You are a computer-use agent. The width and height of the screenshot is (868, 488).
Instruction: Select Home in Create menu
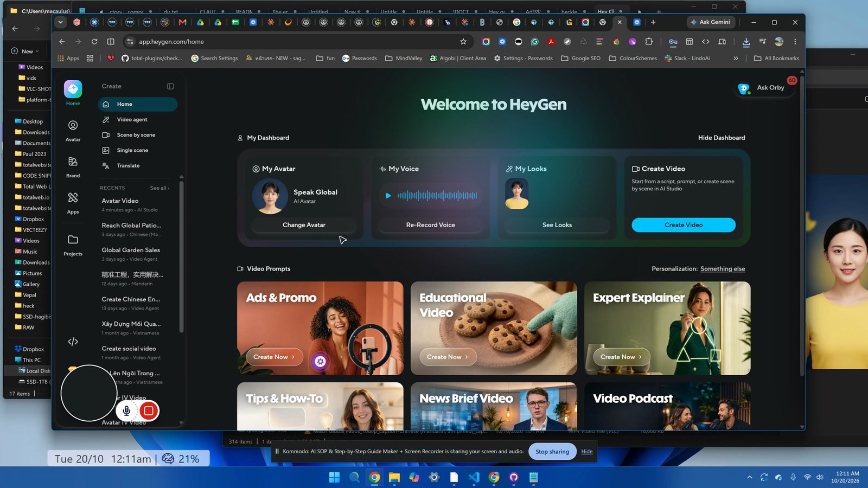(x=138, y=104)
